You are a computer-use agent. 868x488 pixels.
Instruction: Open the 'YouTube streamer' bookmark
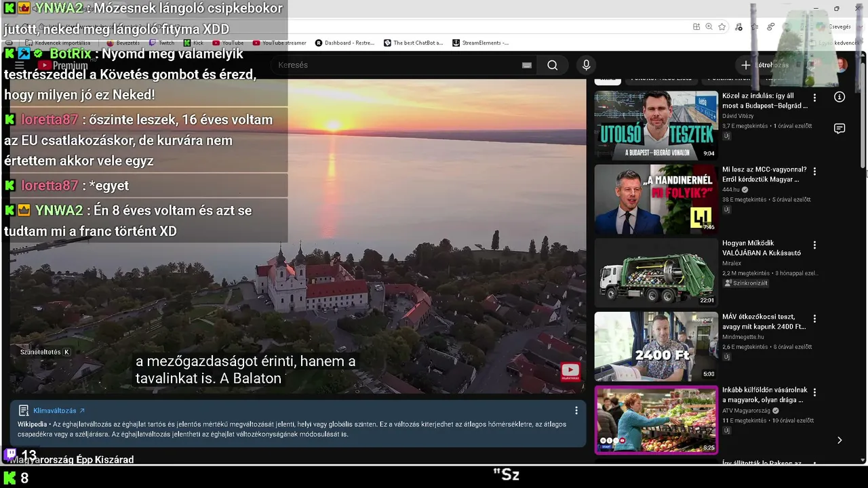coord(279,43)
